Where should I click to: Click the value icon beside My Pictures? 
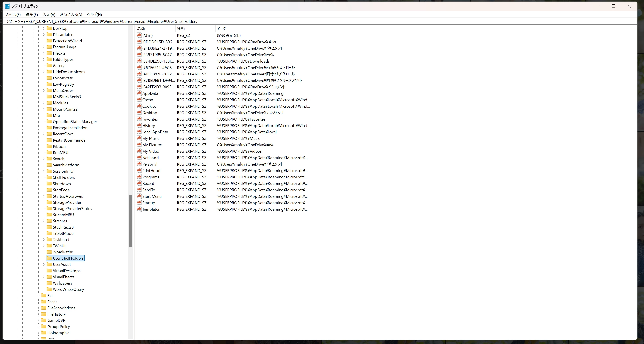point(139,145)
